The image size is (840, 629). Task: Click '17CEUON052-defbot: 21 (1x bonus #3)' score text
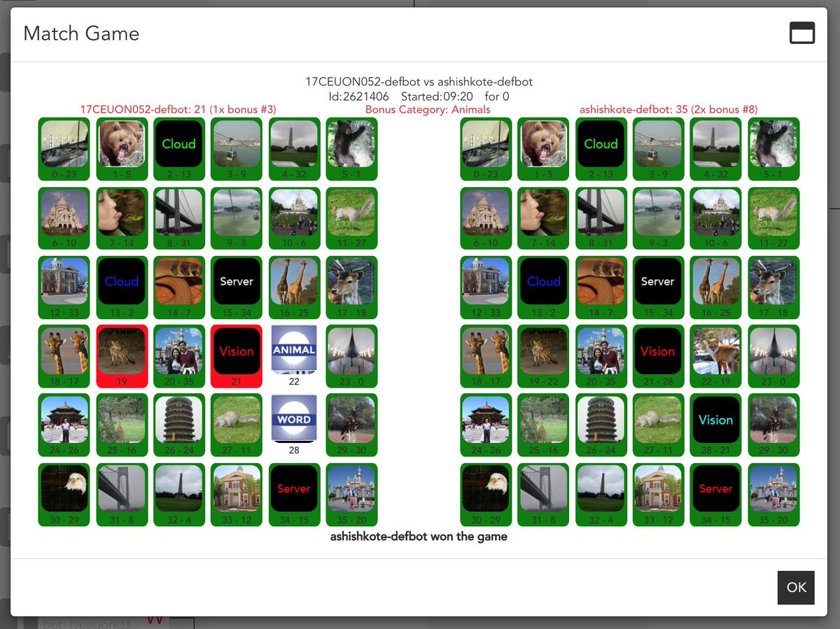[x=178, y=110]
